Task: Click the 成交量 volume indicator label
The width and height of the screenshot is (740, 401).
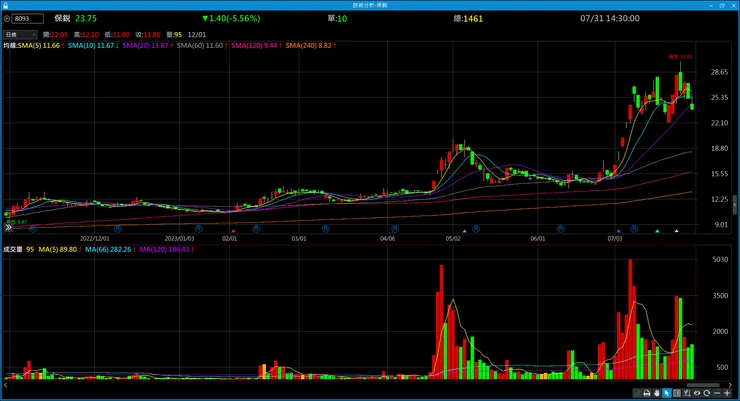Action: point(13,249)
